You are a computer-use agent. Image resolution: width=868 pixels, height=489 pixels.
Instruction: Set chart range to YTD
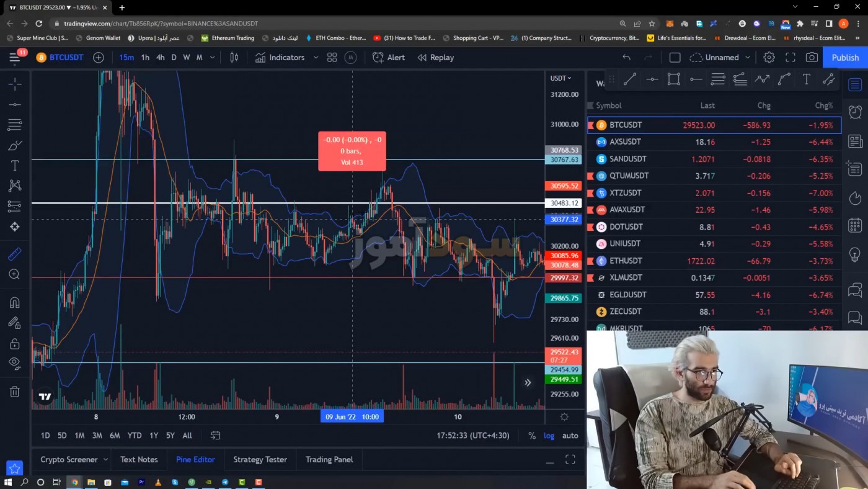(135, 436)
